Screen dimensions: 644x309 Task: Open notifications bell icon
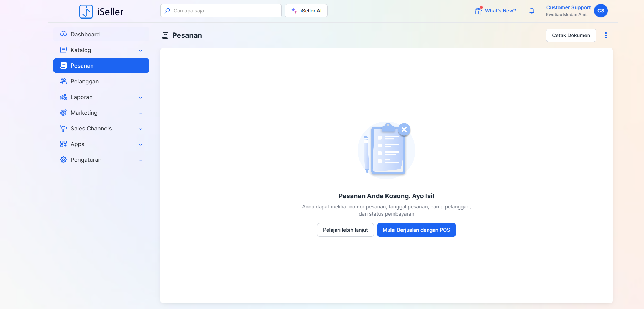(531, 11)
